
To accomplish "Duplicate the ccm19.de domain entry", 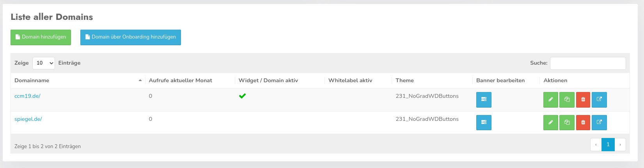I will [x=567, y=99].
